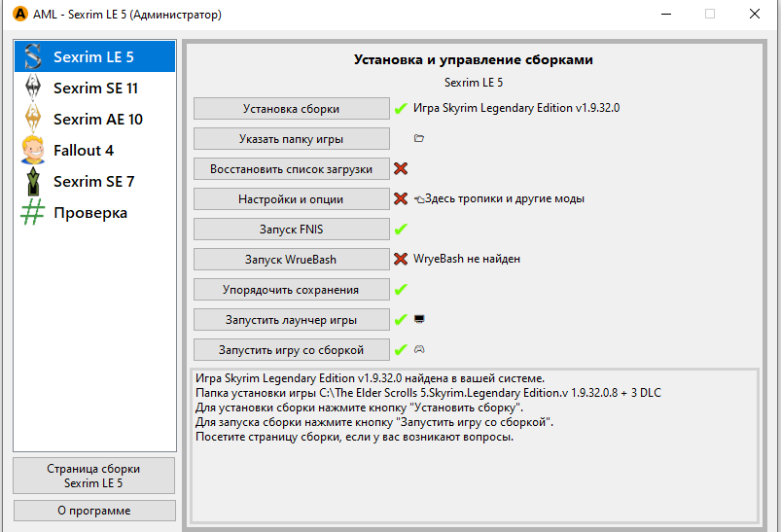
Task: Select the Fallout 4 build entry
Action: tap(84, 150)
